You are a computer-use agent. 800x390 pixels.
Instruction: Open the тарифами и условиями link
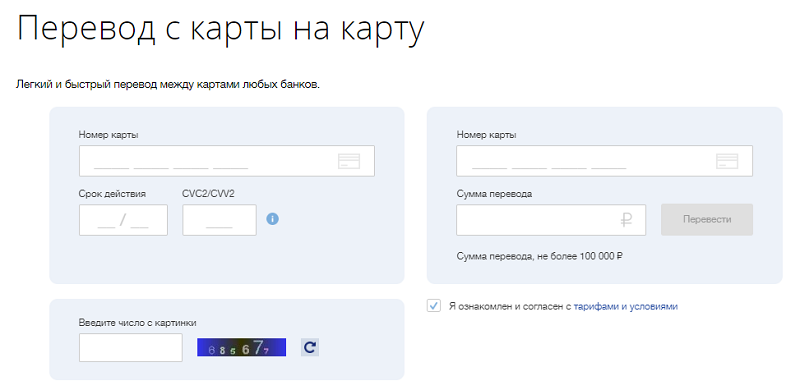point(626,307)
